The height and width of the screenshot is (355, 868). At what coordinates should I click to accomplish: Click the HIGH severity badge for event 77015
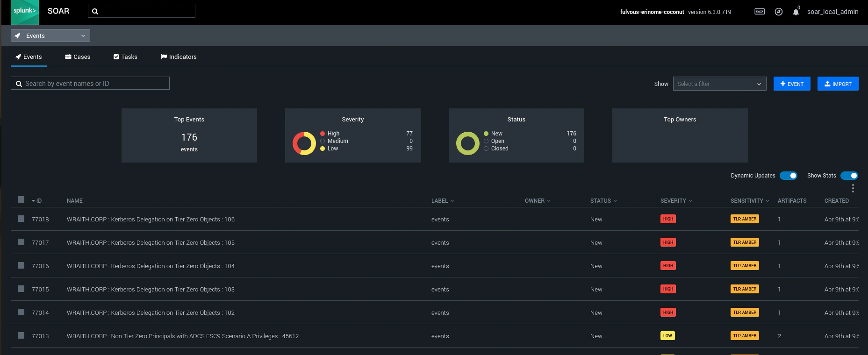pyautogui.click(x=668, y=289)
